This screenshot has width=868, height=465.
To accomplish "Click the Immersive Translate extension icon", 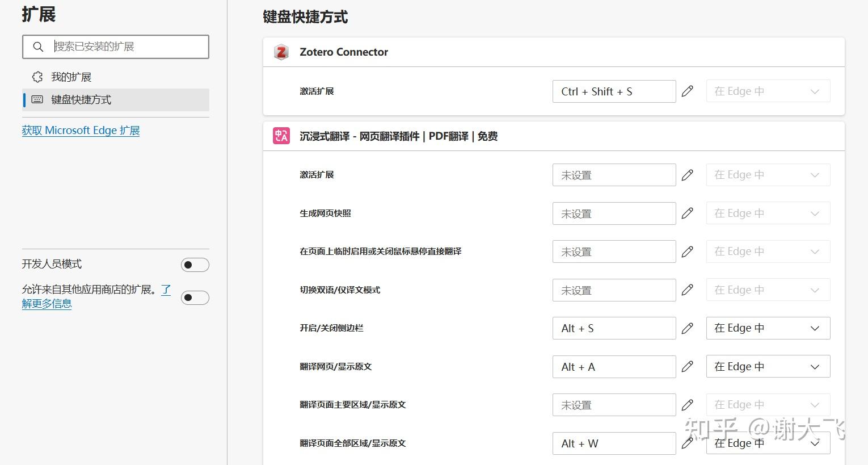I will point(281,136).
